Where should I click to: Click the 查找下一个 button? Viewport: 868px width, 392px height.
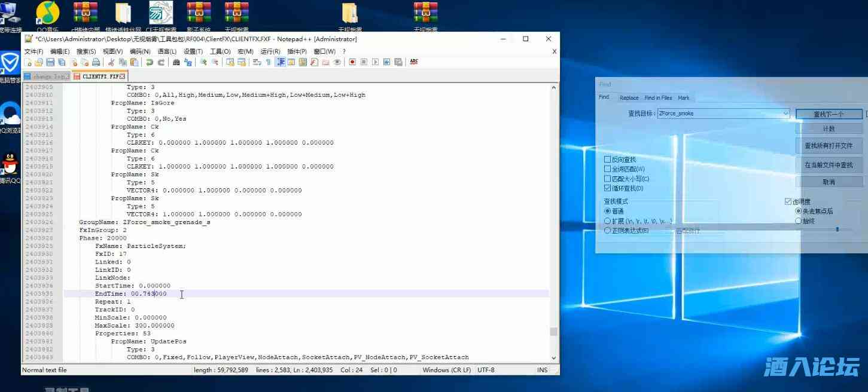tap(829, 114)
